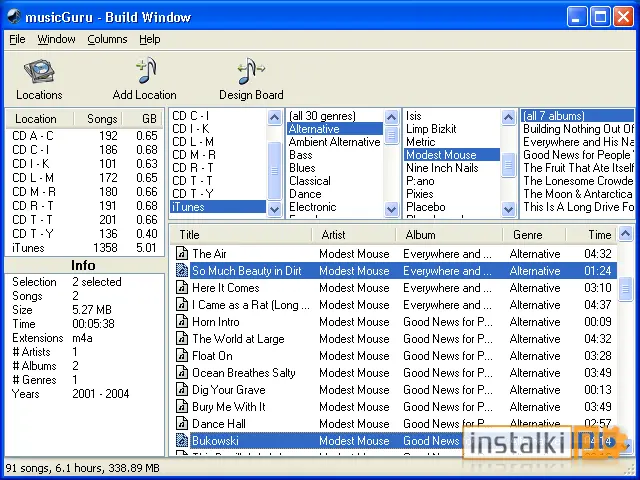Select iTunes row with 1358 songs

(x=84, y=248)
